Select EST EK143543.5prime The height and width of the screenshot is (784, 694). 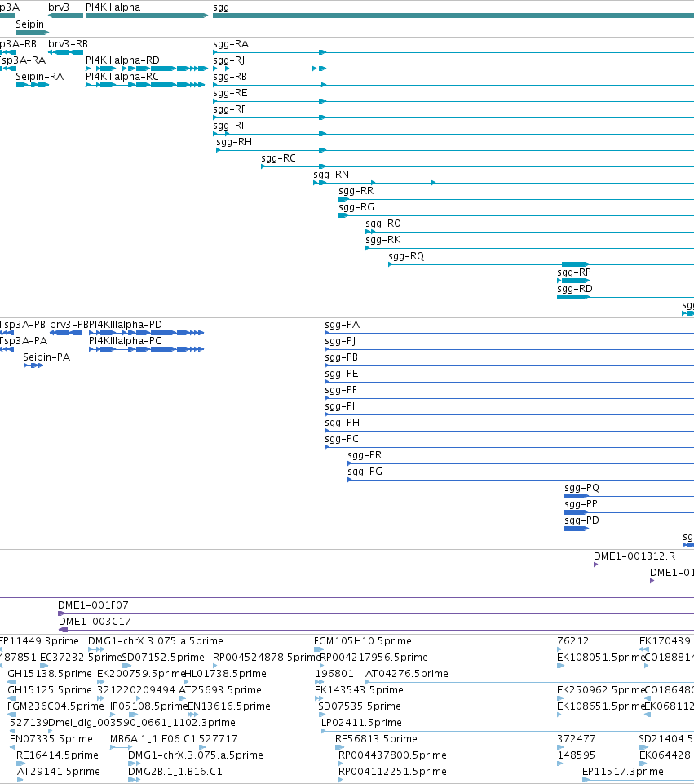click(x=319, y=698)
